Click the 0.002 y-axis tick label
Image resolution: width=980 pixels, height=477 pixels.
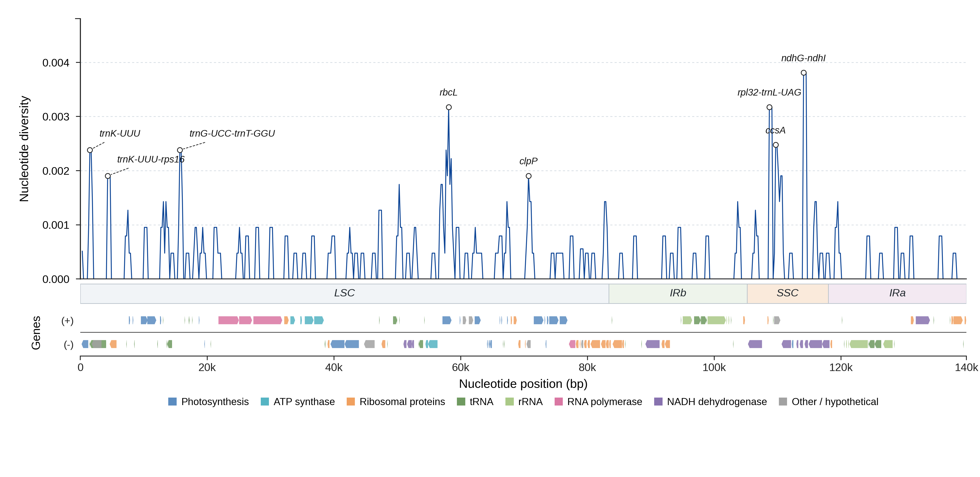[56, 171]
